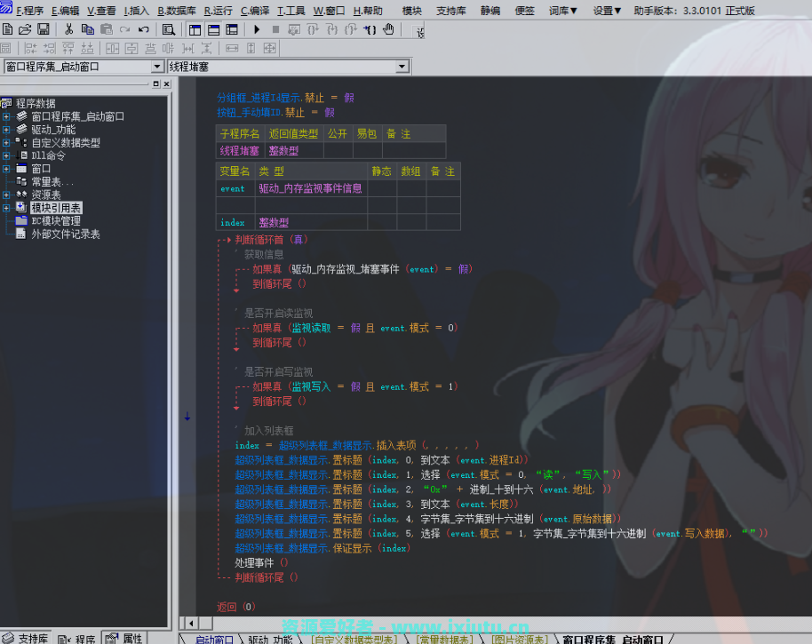Click the hand icon in toolbar

pyautogui.click(x=388, y=29)
